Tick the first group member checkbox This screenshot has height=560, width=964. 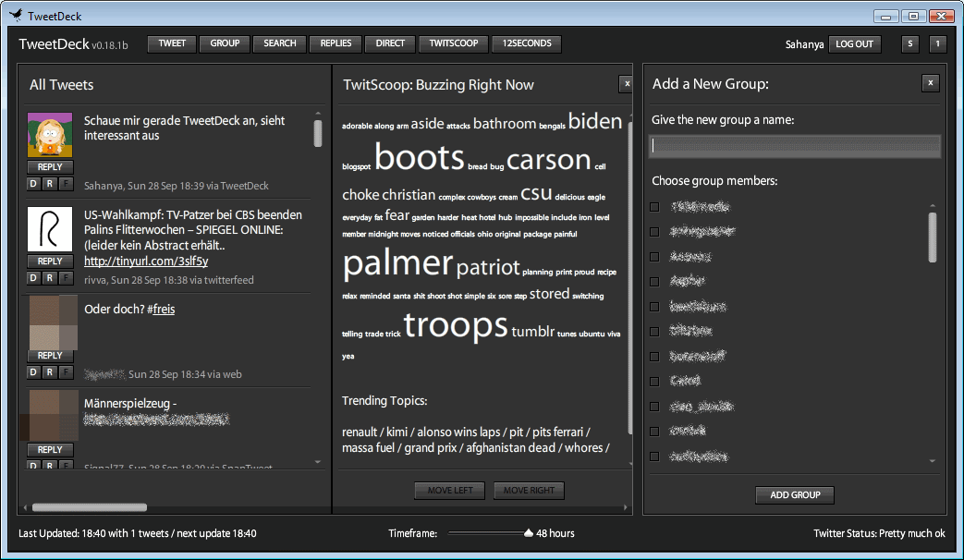coord(654,207)
